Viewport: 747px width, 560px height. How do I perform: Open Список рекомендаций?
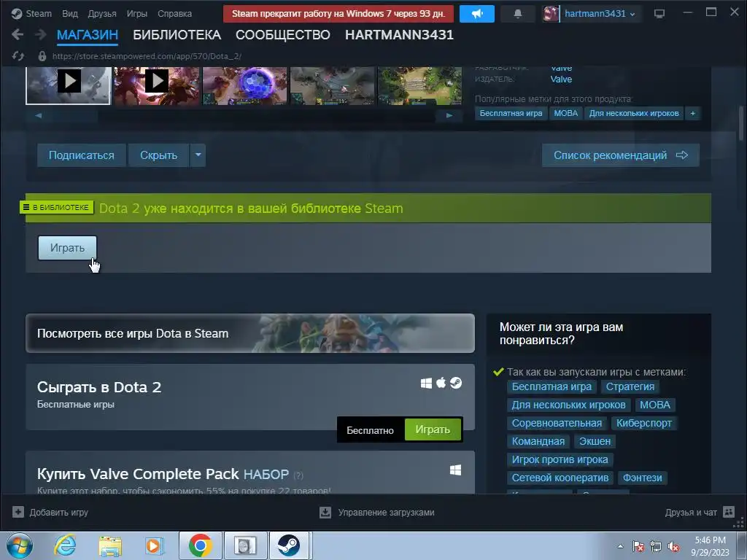pyautogui.click(x=621, y=155)
